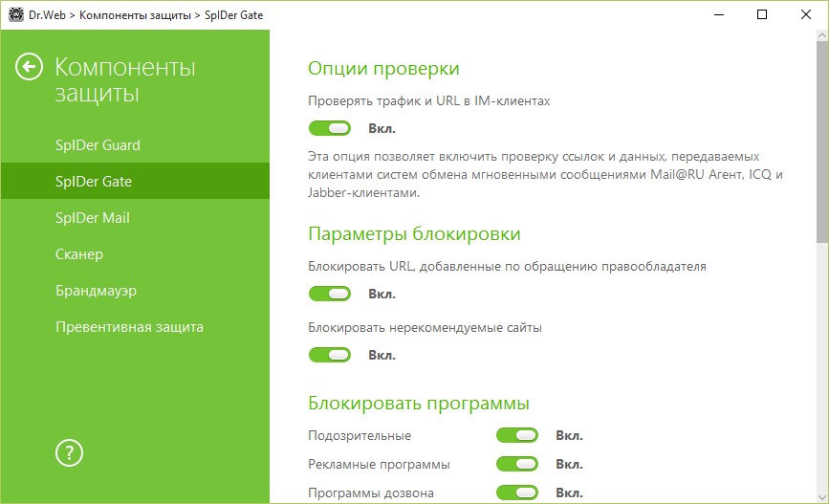This screenshot has height=504, width=829.
Task: Select SpIDer Gate in sidebar
Action: click(136, 182)
